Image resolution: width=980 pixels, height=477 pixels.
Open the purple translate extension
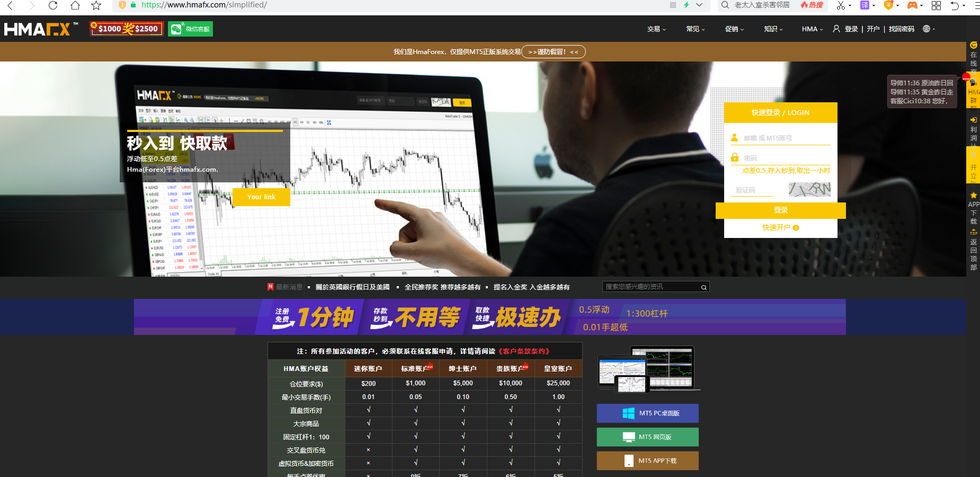point(865,5)
